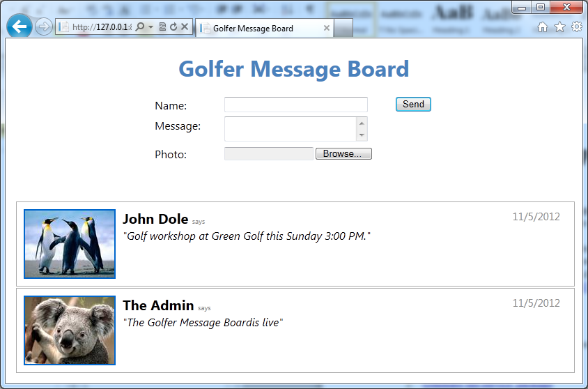Click the Send button

pos(413,105)
